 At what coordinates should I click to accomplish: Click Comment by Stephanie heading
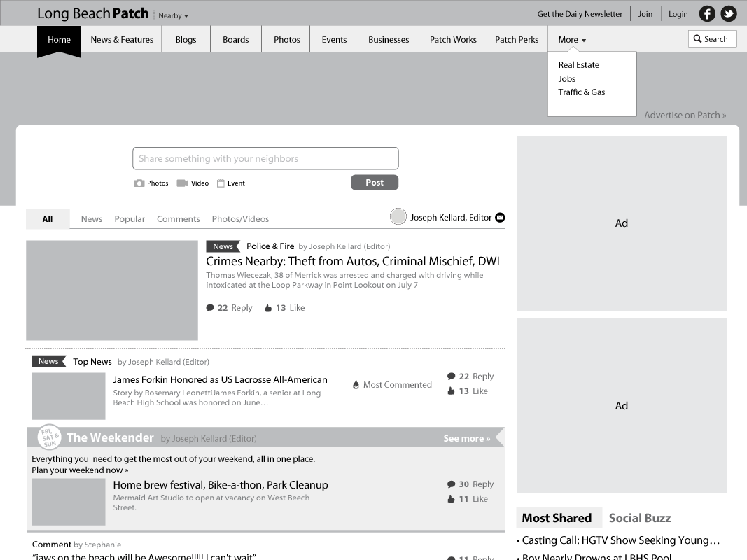click(x=77, y=545)
